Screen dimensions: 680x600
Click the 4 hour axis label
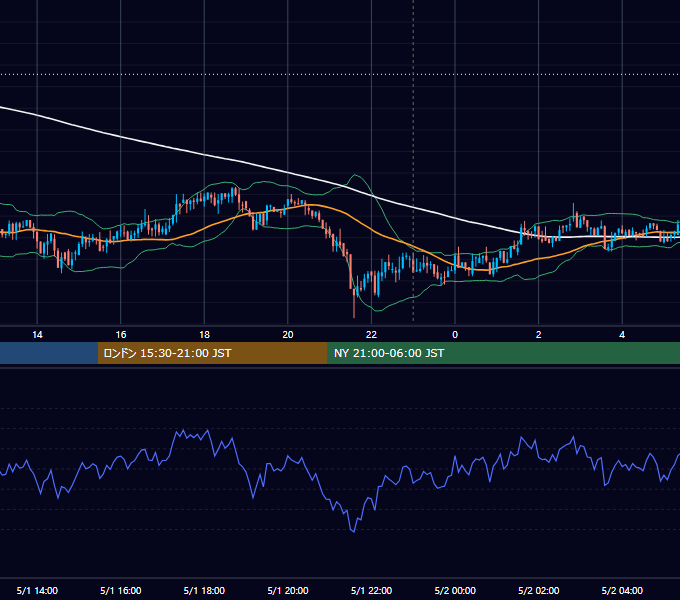click(622, 335)
